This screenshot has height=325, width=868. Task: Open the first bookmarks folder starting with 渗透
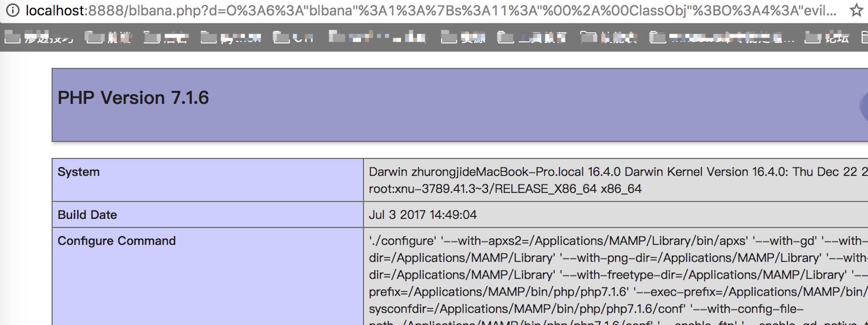[x=39, y=37]
